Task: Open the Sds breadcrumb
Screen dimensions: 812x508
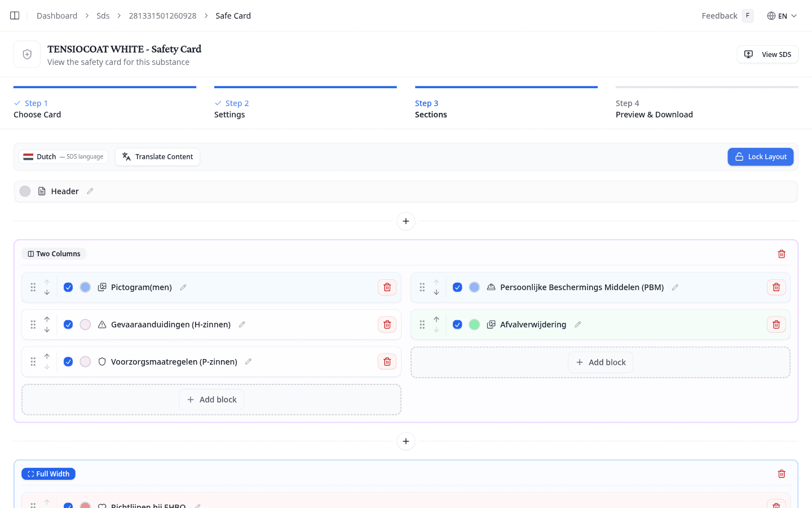Action: point(103,16)
